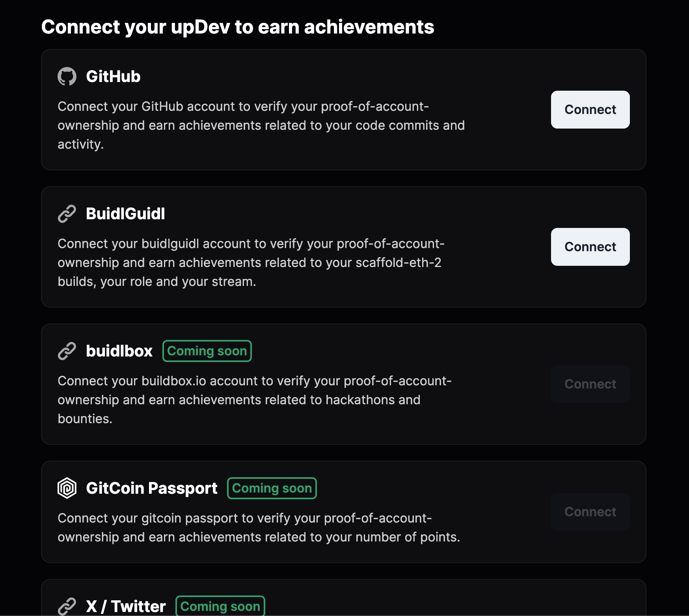Screen dimensions: 689x616
Task: Select the BuidlGuidl card title
Action: (x=125, y=214)
